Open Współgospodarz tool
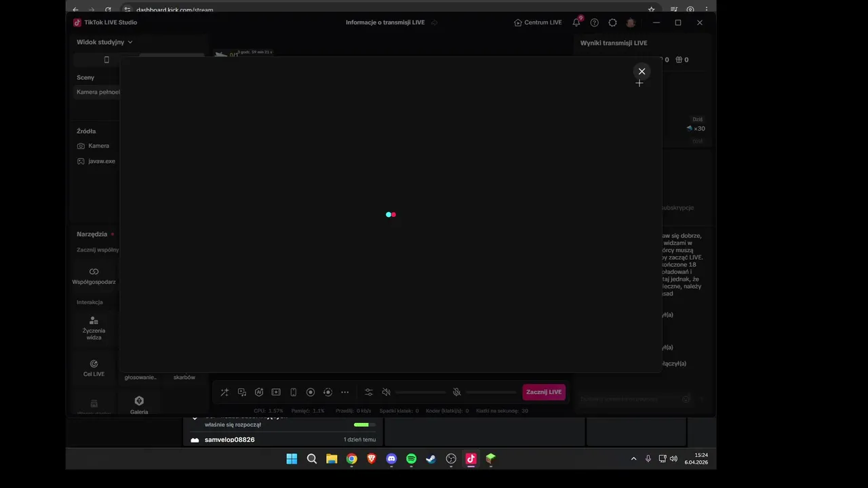Viewport: 868px width, 488px height. pyautogui.click(x=94, y=276)
